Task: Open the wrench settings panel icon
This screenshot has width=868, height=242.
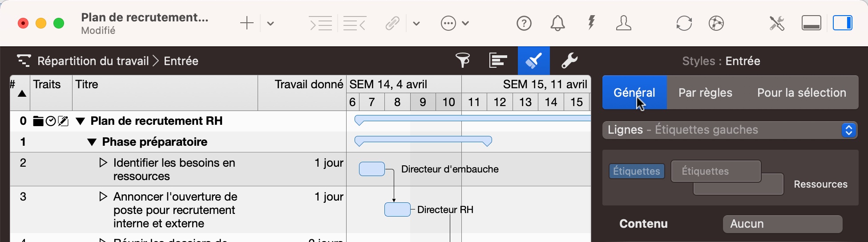Action: tap(569, 61)
